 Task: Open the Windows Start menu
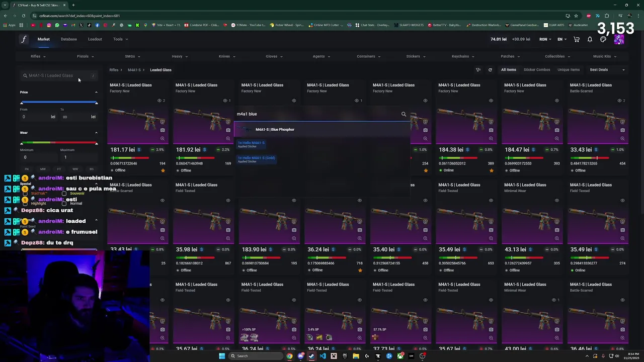222,356
